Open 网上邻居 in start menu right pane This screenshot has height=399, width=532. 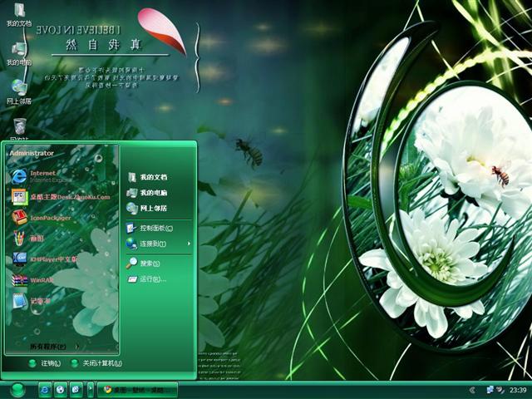[147, 209]
